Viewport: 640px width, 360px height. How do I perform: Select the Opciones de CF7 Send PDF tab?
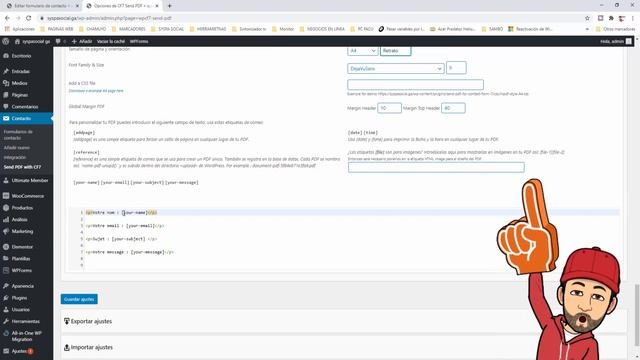pyautogui.click(x=122, y=6)
